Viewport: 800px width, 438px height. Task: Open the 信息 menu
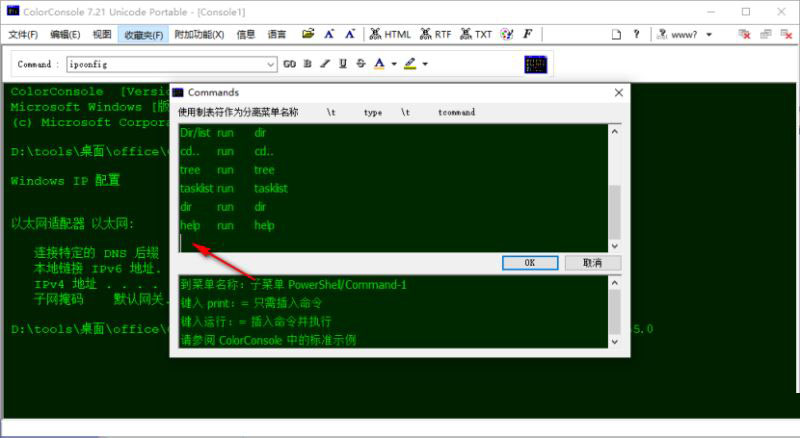coord(245,35)
